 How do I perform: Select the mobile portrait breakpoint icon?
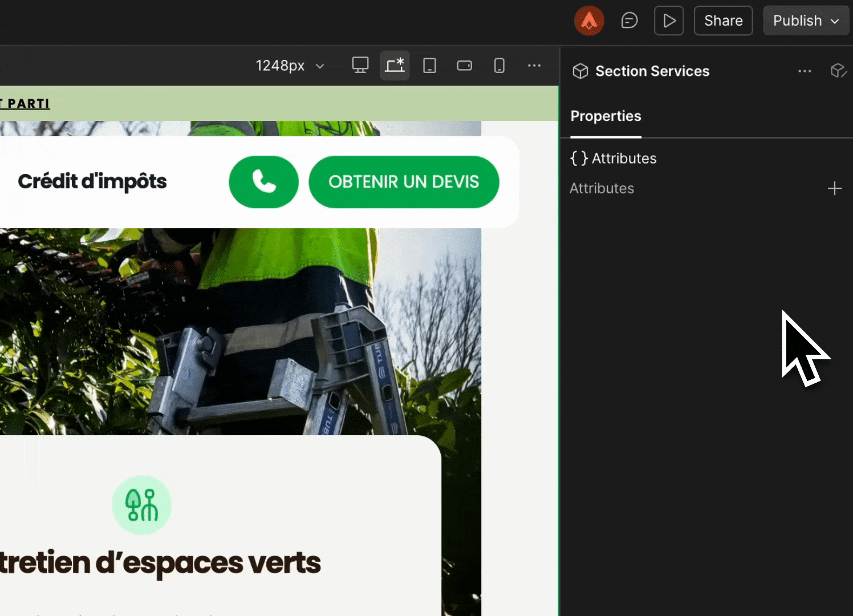click(499, 65)
